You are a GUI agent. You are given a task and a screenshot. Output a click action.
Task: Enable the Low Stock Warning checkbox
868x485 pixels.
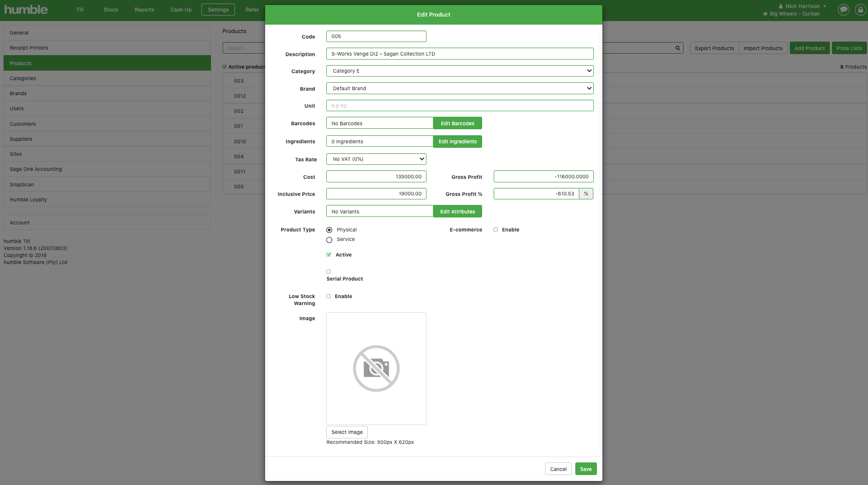pos(329,296)
